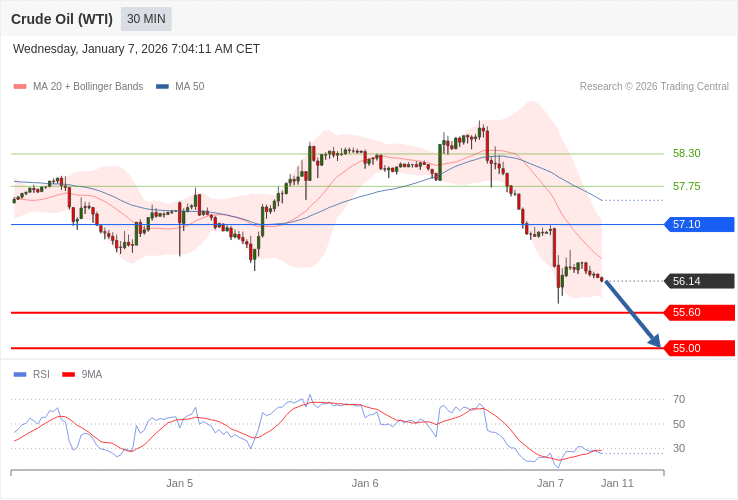Click the 30 MIN timeframe button
Viewport: 738px width, 500px height.
(x=146, y=19)
